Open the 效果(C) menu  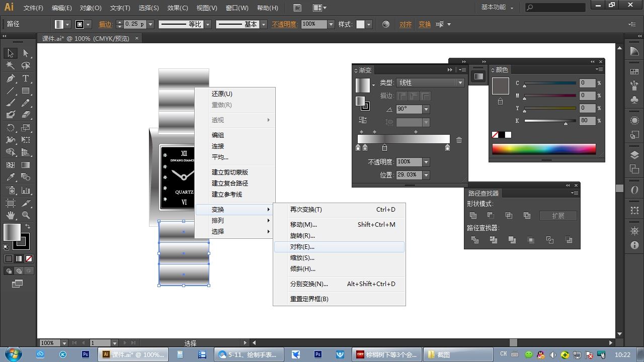(177, 8)
